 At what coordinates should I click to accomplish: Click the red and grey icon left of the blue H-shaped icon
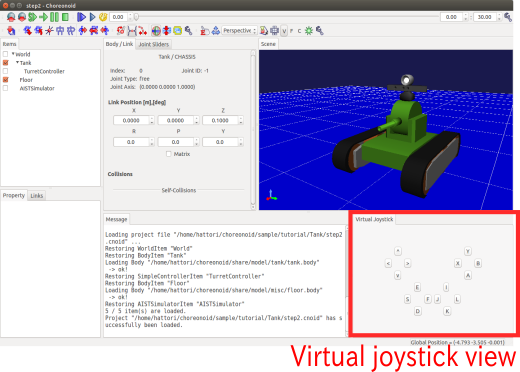pyautogui.click(x=121, y=31)
